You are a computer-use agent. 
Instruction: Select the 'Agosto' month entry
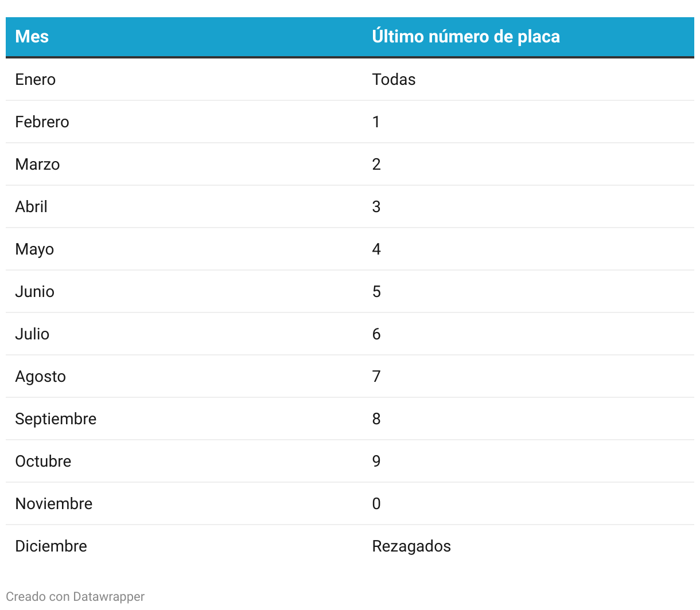click(41, 376)
